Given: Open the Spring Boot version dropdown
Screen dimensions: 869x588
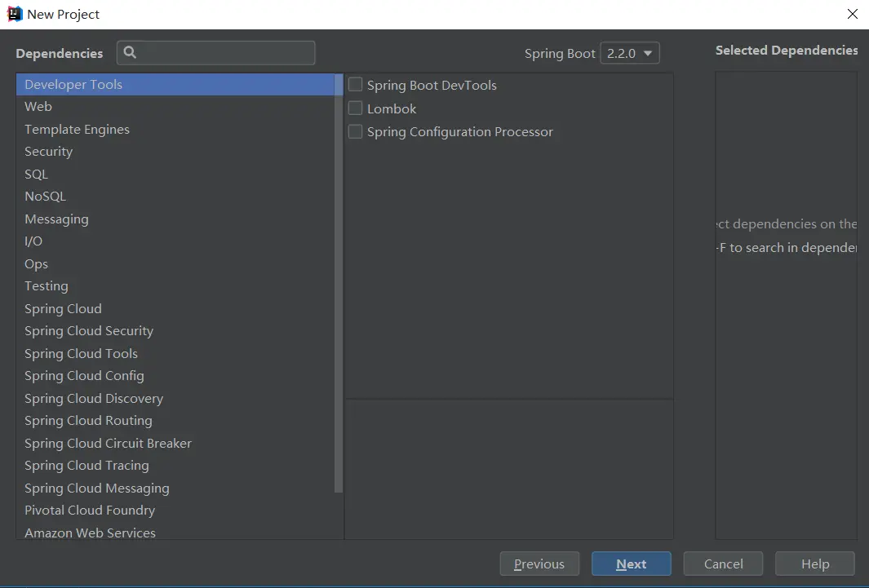Looking at the screenshot, I should (x=630, y=53).
